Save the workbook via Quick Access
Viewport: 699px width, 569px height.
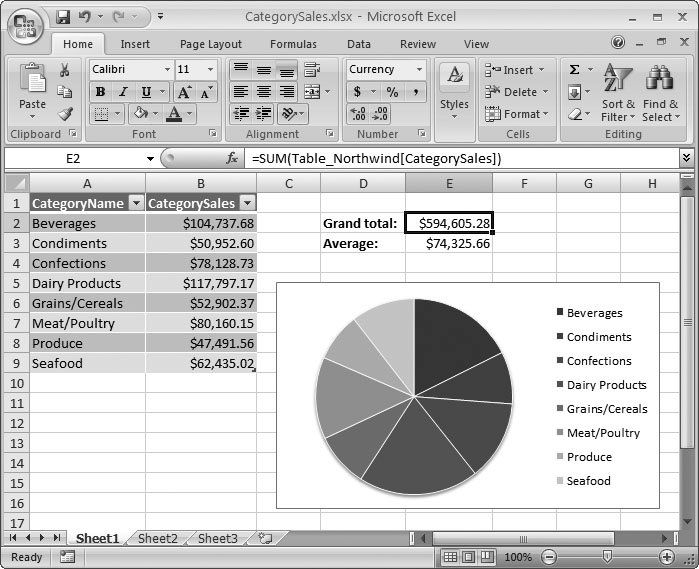point(63,17)
